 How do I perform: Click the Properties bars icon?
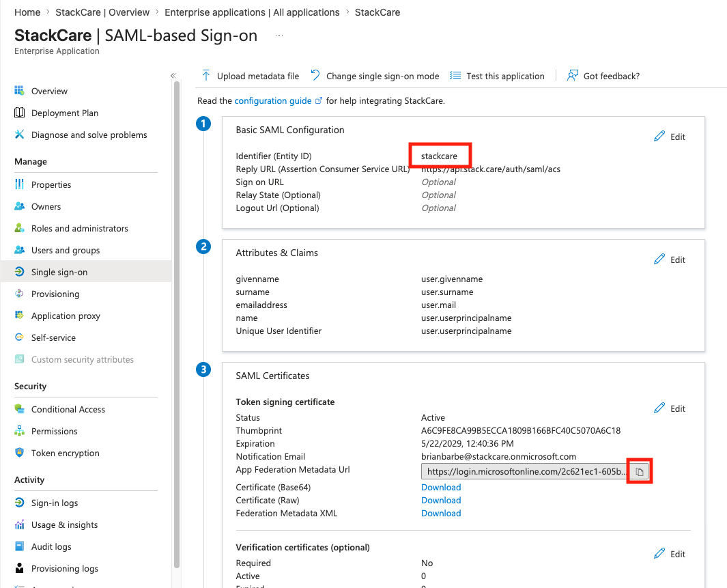click(x=19, y=184)
